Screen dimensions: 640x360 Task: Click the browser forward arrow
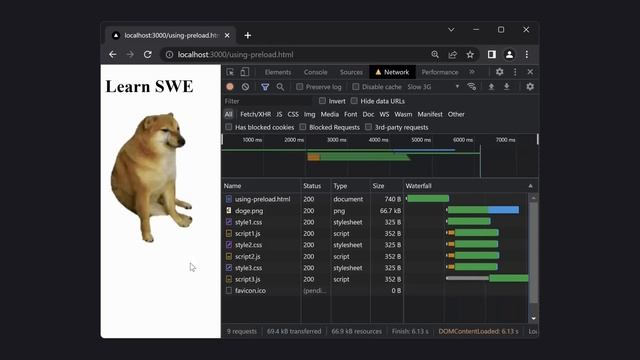(130, 54)
